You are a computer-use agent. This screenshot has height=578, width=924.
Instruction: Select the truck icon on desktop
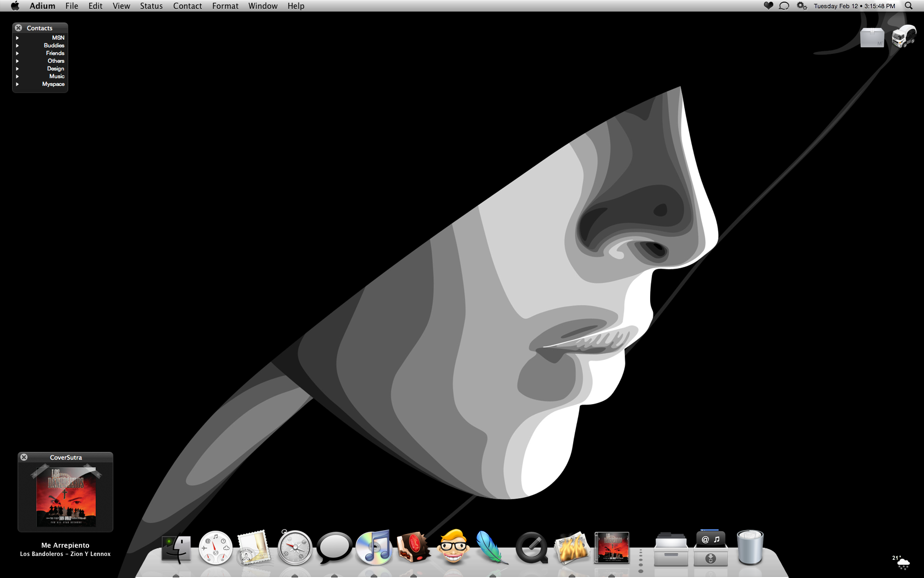(904, 36)
